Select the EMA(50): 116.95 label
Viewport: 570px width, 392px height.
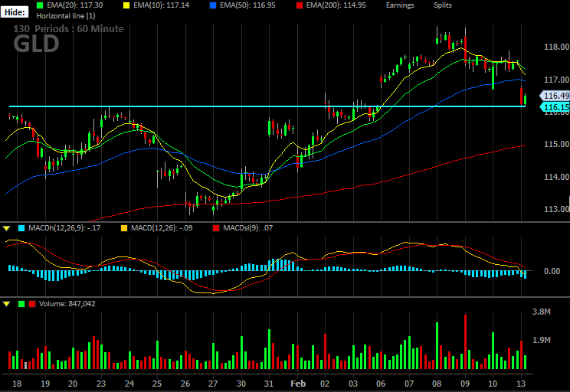point(247,5)
